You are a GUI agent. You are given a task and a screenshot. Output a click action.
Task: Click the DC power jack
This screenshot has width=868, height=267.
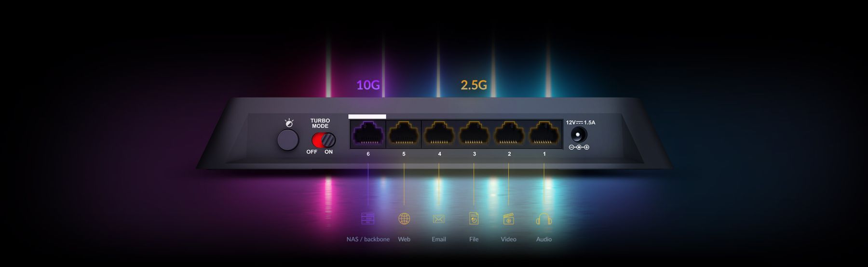click(x=579, y=134)
